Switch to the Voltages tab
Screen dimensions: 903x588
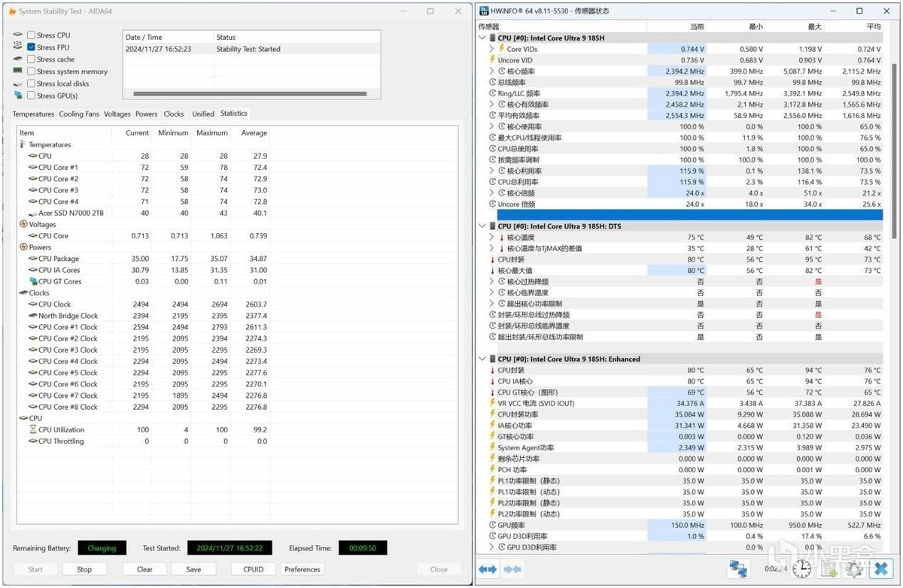tap(117, 114)
